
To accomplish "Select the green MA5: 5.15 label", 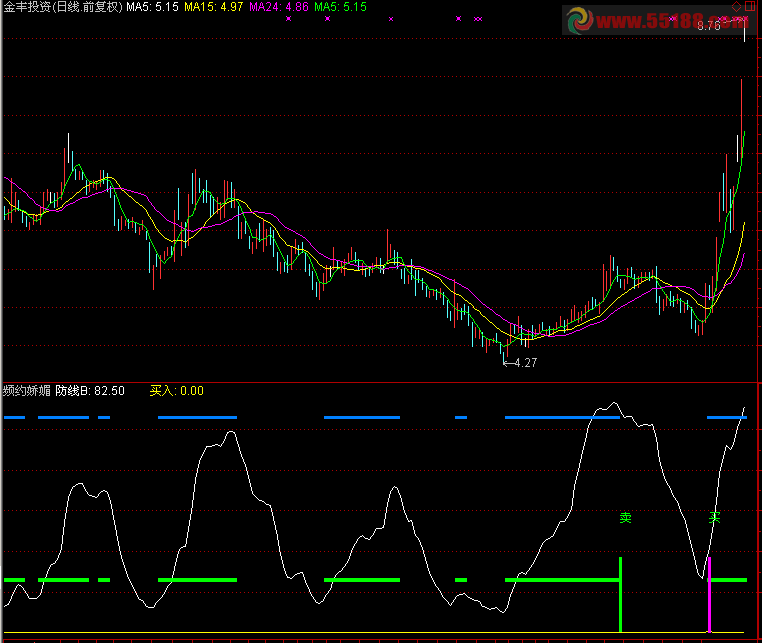I will click(340, 7).
